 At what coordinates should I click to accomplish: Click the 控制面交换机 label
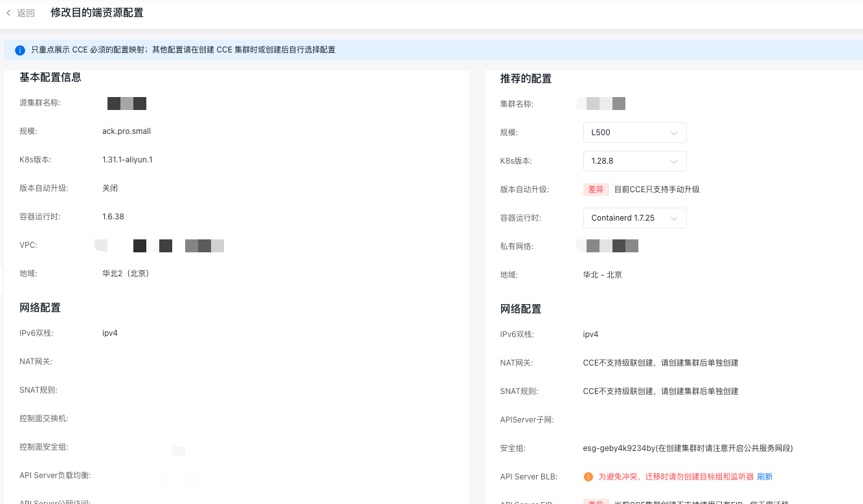click(x=44, y=419)
